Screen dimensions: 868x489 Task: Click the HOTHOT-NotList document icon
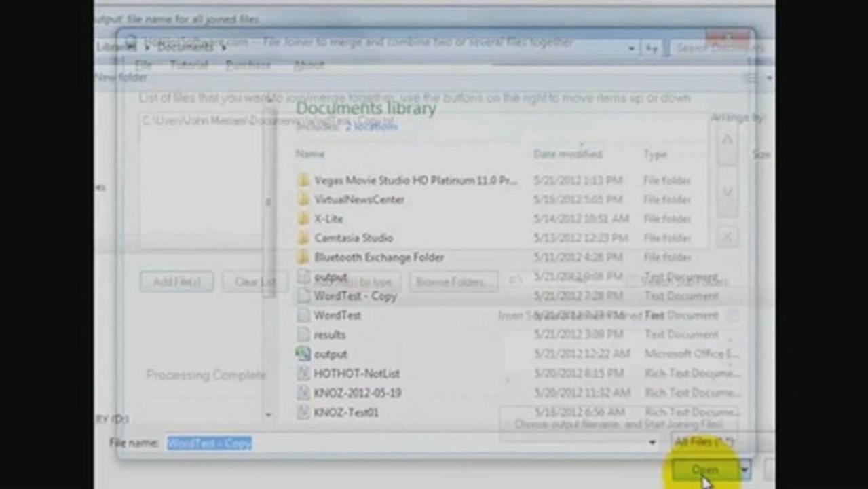(x=303, y=374)
